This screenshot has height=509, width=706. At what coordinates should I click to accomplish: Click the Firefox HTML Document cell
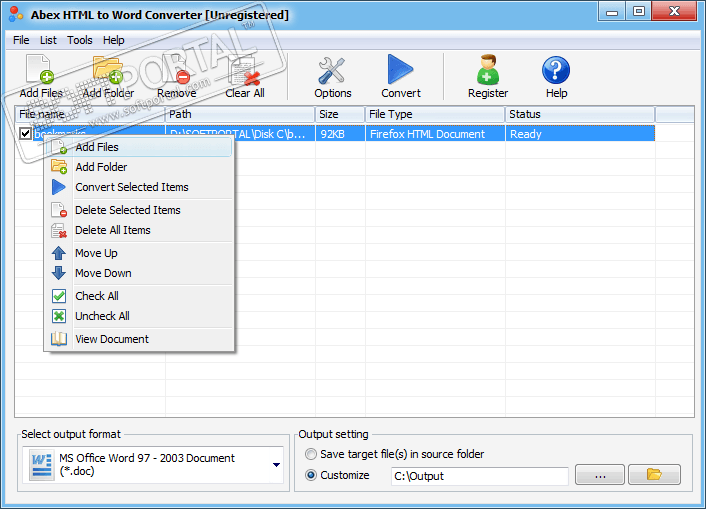click(x=435, y=134)
